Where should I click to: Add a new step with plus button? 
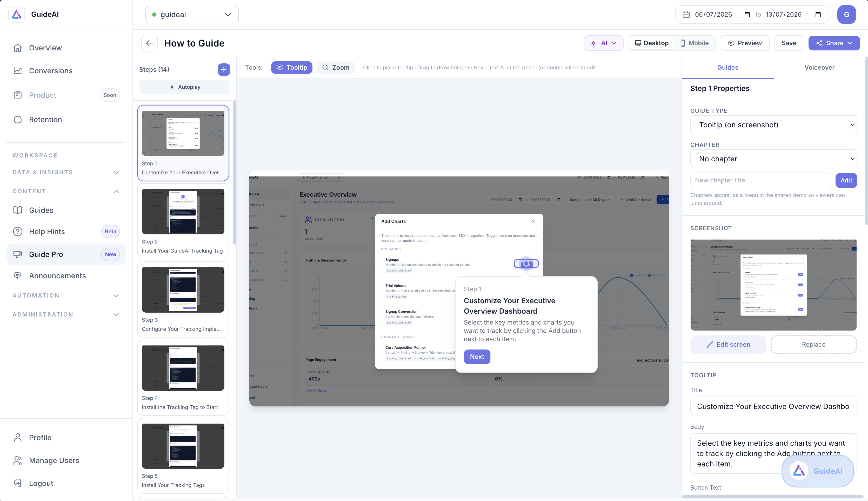pos(224,69)
